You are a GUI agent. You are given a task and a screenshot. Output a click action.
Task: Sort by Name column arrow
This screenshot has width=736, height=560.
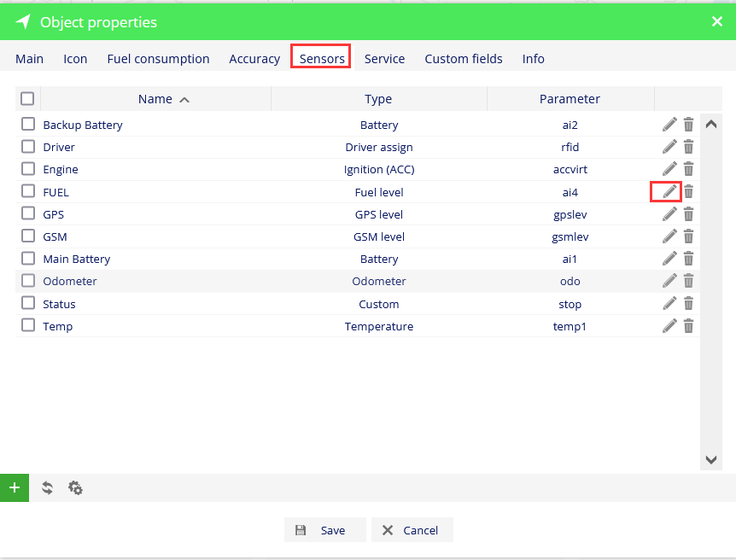pyautogui.click(x=184, y=100)
